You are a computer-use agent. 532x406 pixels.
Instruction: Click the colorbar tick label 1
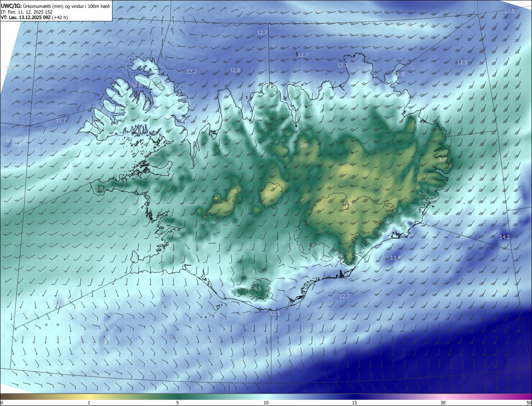(89, 403)
